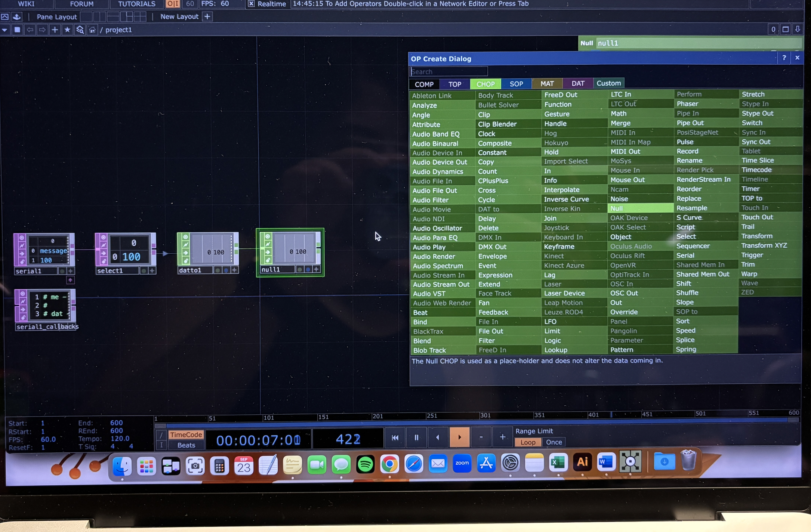This screenshot has width=811, height=532.
Task: Switch playback range mode to Once
Action: coord(553,442)
